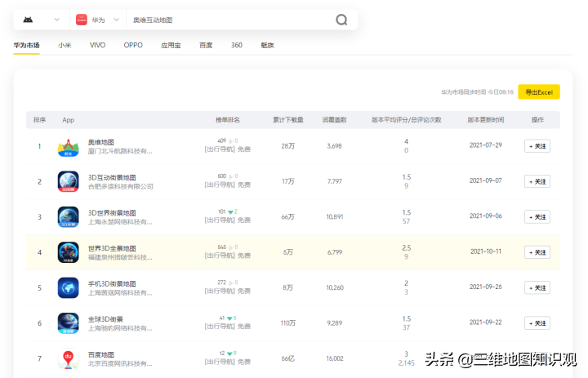Switch to the 小米 tab
Viewport: 588px width, 378px height.
(65, 46)
